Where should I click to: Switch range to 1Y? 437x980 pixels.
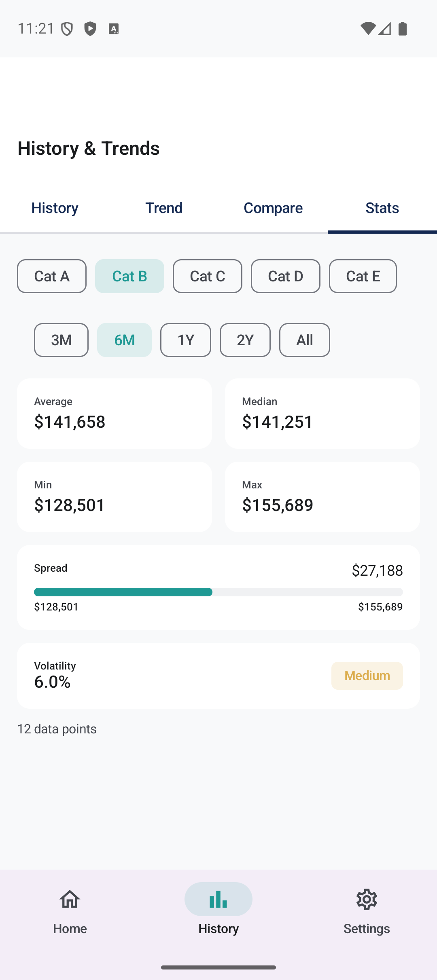(186, 340)
